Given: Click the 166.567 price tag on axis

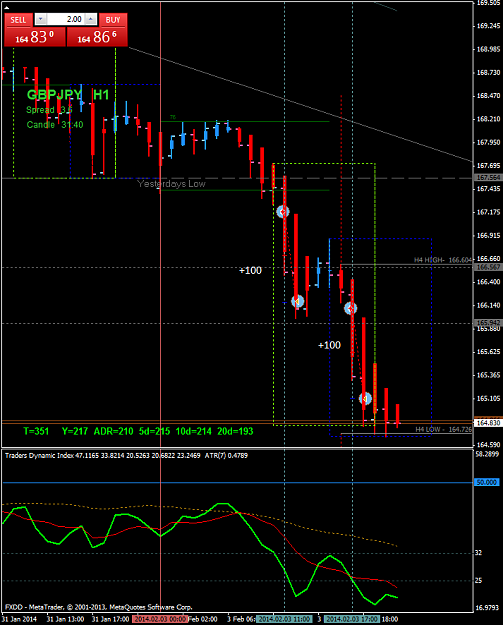Looking at the screenshot, I should click(x=488, y=267).
